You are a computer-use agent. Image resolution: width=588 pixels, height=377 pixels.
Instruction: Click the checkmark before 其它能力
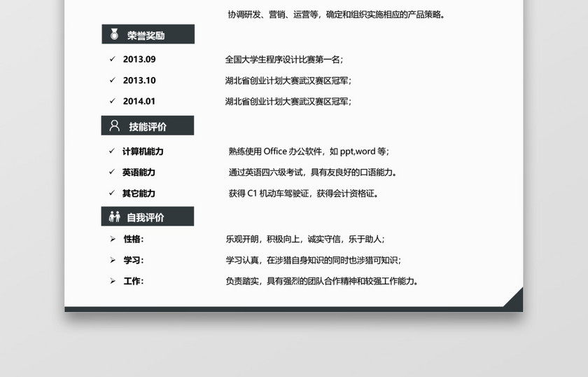[x=112, y=193]
